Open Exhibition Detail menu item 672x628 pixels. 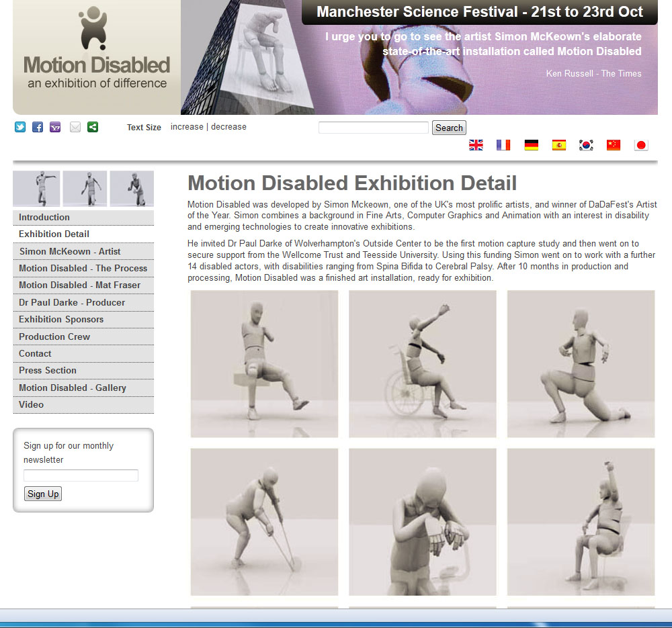click(83, 234)
